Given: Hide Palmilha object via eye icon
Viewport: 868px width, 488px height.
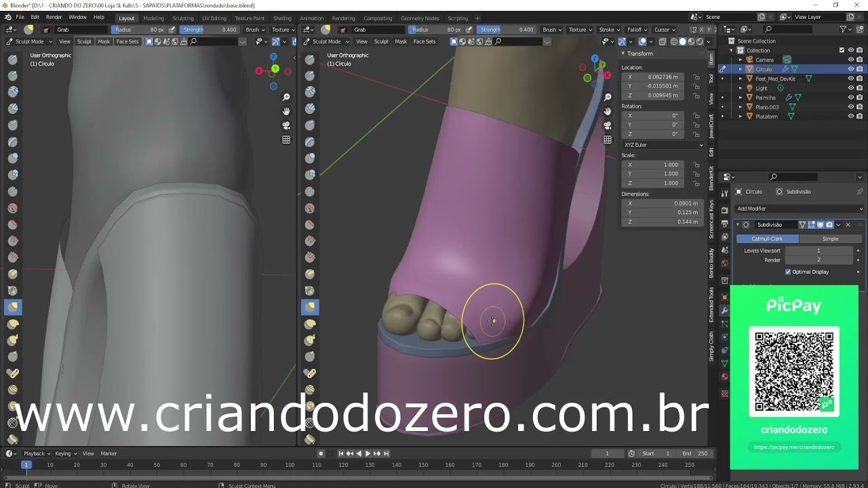Looking at the screenshot, I should (x=851, y=98).
